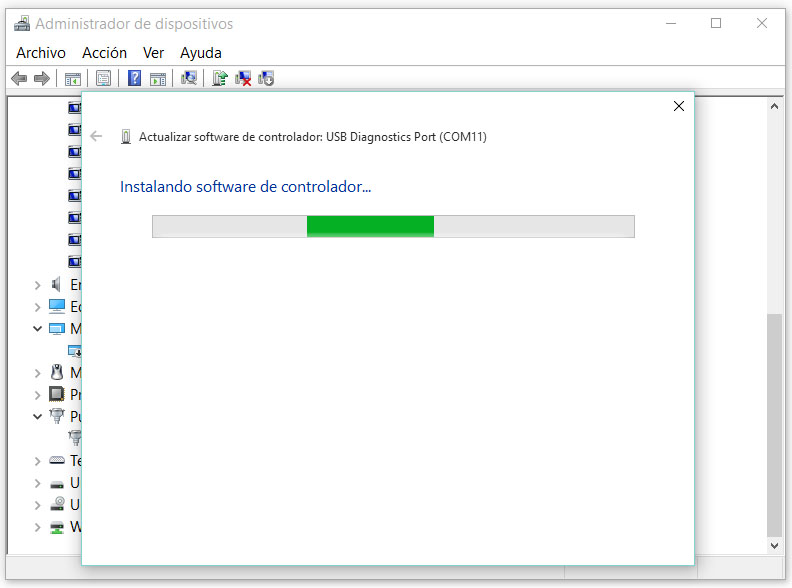Viewport: 792px width, 588px height.
Task: Click the device list vertical scrollbar thumb
Action: tap(774, 423)
